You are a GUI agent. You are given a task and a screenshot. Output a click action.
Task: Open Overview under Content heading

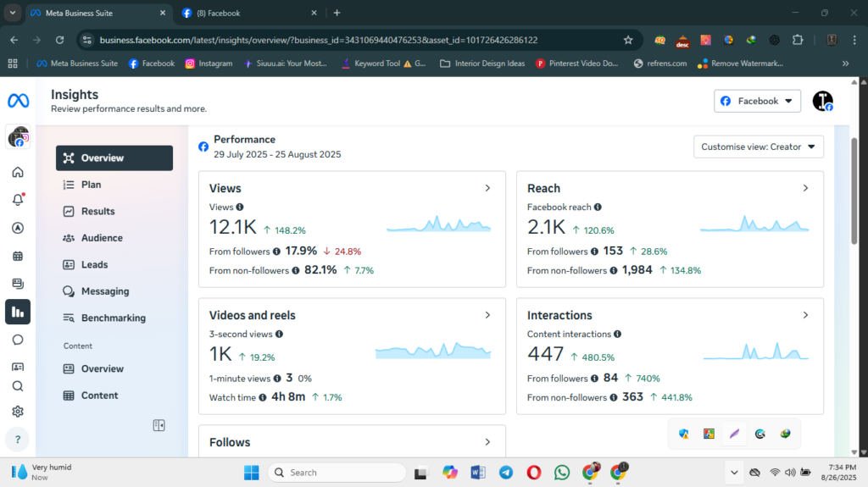click(114, 368)
